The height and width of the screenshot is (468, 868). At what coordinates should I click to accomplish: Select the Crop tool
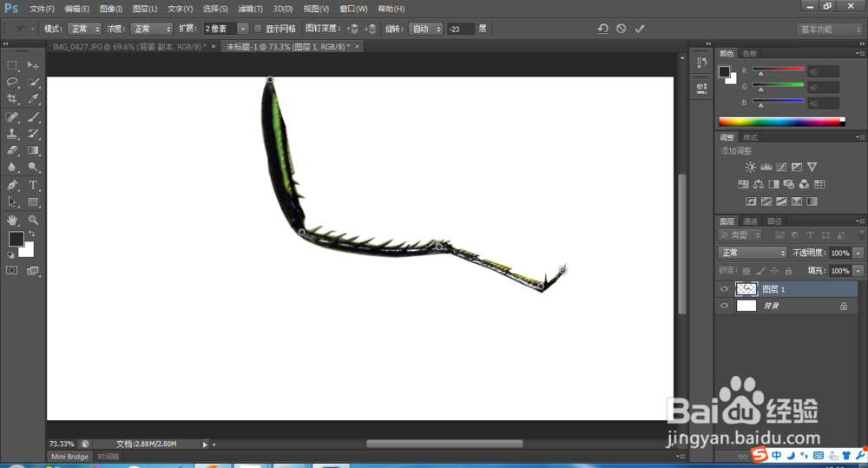pyautogui.click(x=12, y=99)
